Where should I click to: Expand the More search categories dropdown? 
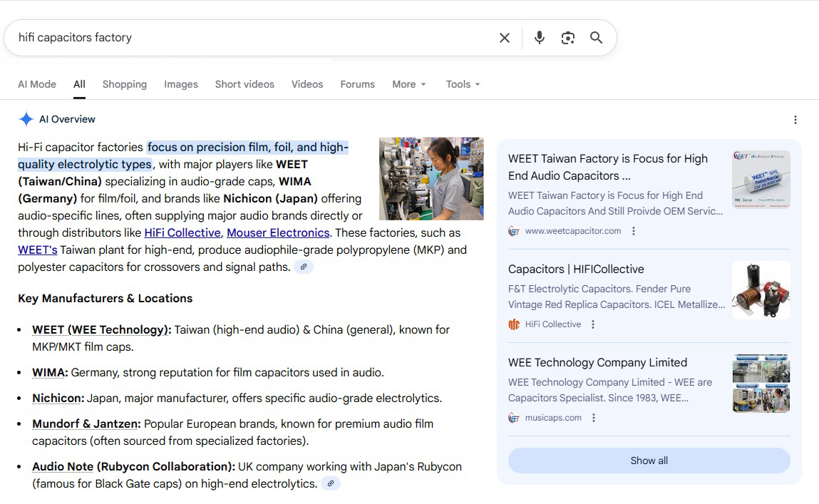[x=408, y=84]
